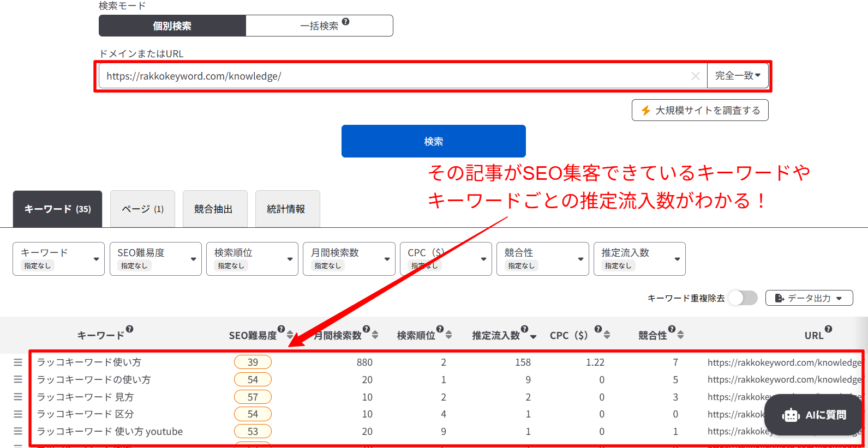The image size is (868, 448).
Task: Click 大規模サイトを調査する button
Action: 699,111
